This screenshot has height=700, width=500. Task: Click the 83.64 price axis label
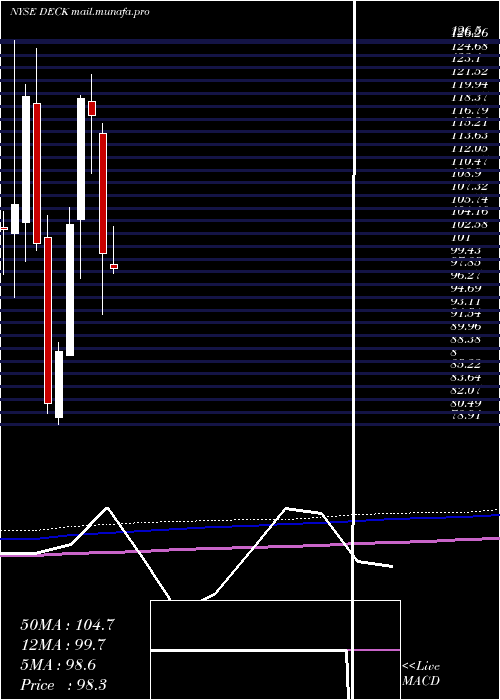point(468,379)
